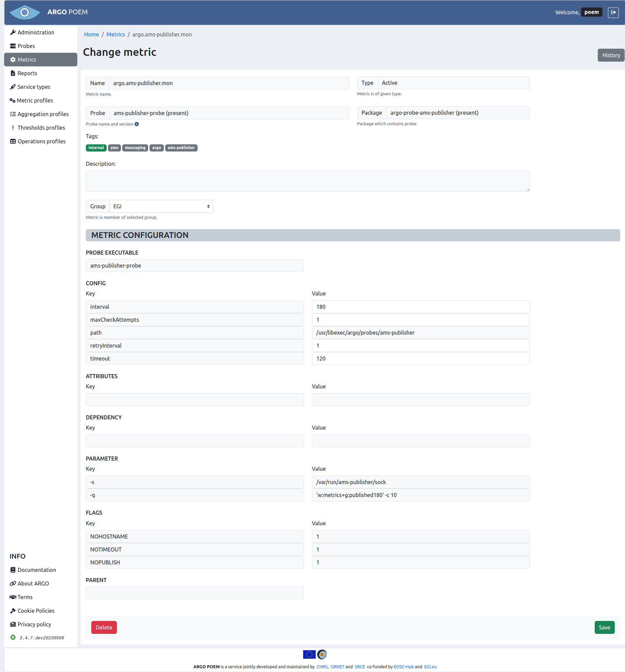This screenshot has width=625, height=672.
Task: Click the logout icon next to poem
Action: pos(613,12)
